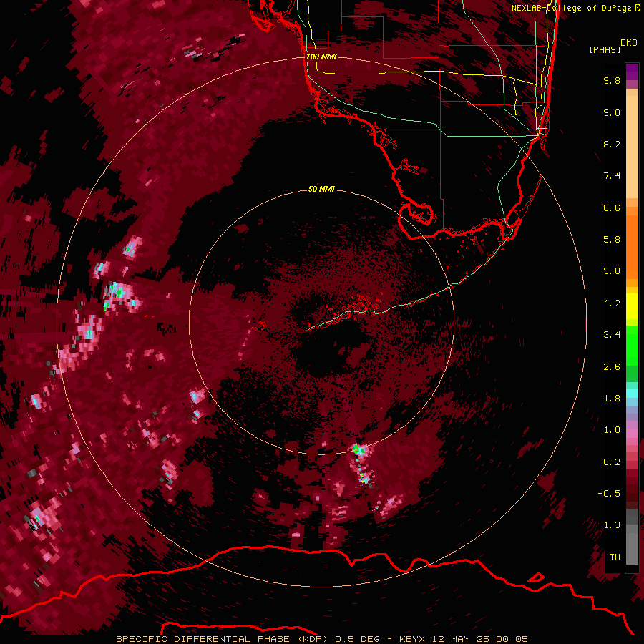Click the gray band of the color scale

632,538
